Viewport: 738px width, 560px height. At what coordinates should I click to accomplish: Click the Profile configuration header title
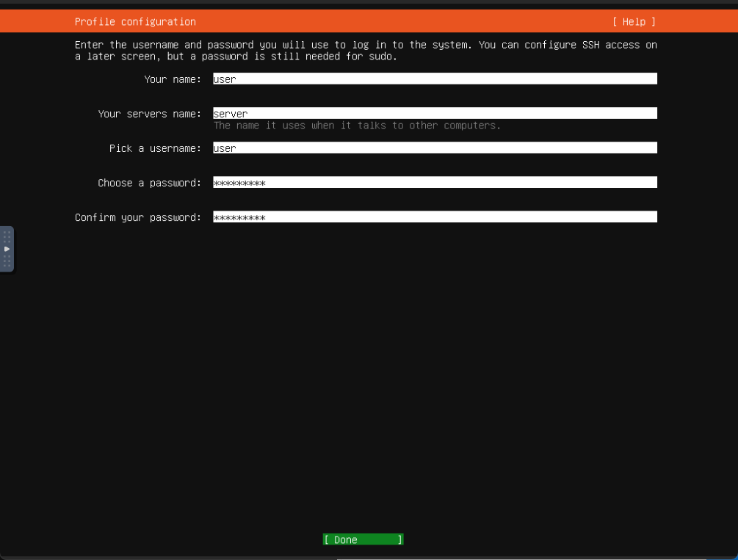pos(135,22)
